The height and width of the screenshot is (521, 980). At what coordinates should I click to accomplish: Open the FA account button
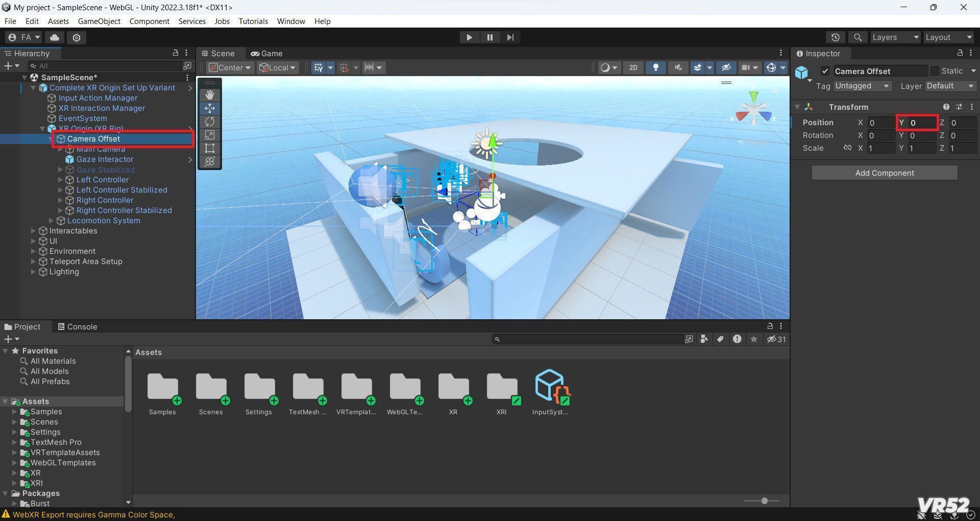click(24, 37)
